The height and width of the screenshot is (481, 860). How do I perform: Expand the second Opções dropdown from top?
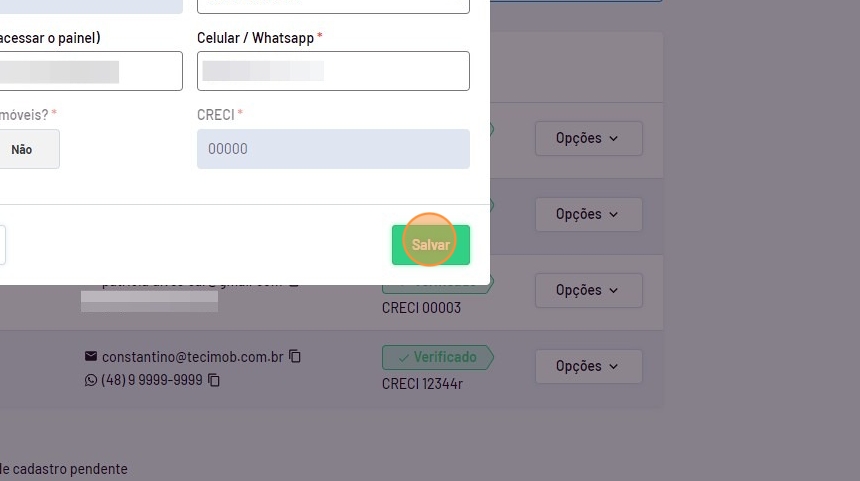pos(588,214)
